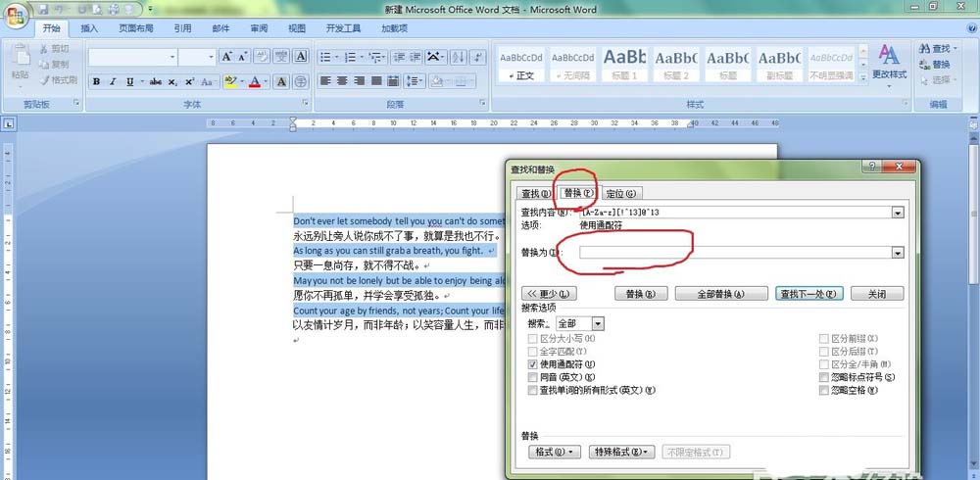The width and height of the screenshot is (980, 480).
Task: Open the 查找内容 history dropdown arrow
Action: (898, 213)
